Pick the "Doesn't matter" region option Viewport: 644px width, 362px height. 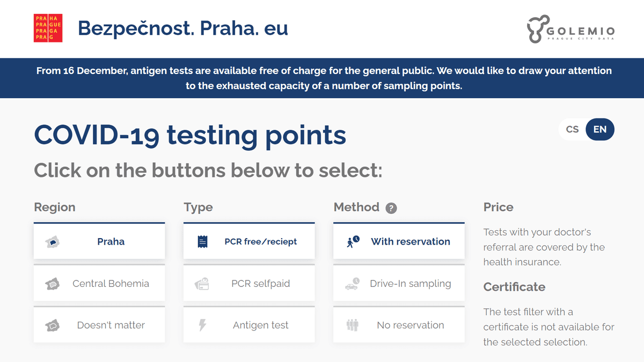(111, 325)
